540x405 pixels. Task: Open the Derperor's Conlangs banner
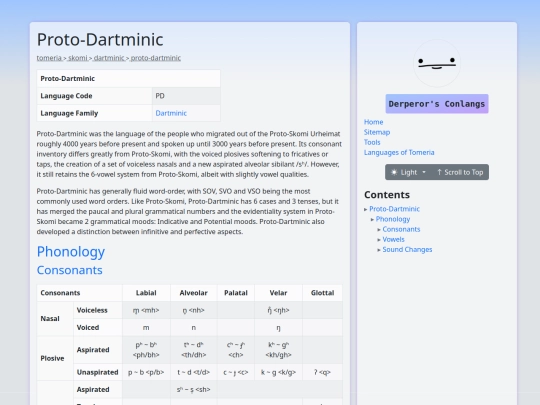(x=437, y=104)
